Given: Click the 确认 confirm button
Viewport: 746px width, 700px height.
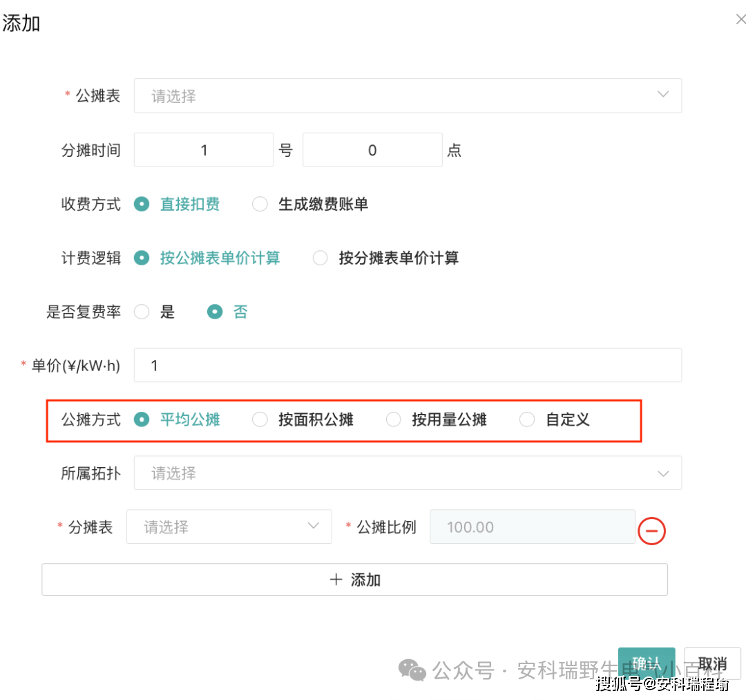Looking at the screenshot, I should click(x=647, y=663).
